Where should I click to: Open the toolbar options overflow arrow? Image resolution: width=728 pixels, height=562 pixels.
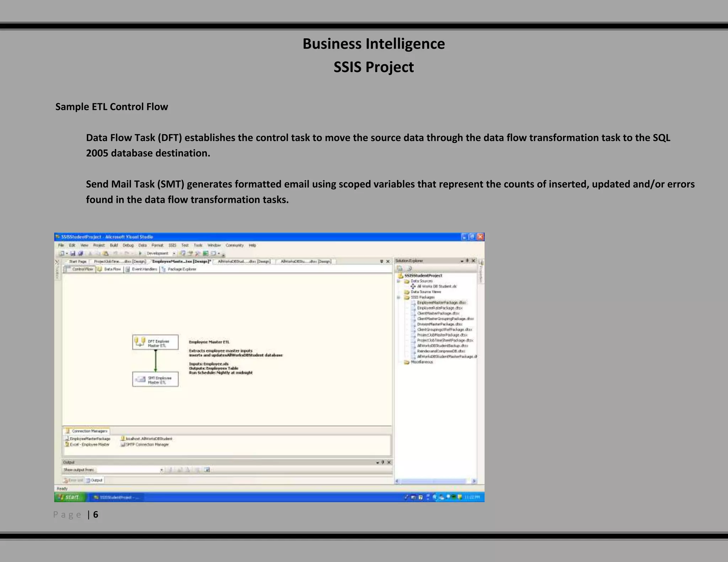click(224, 255)
